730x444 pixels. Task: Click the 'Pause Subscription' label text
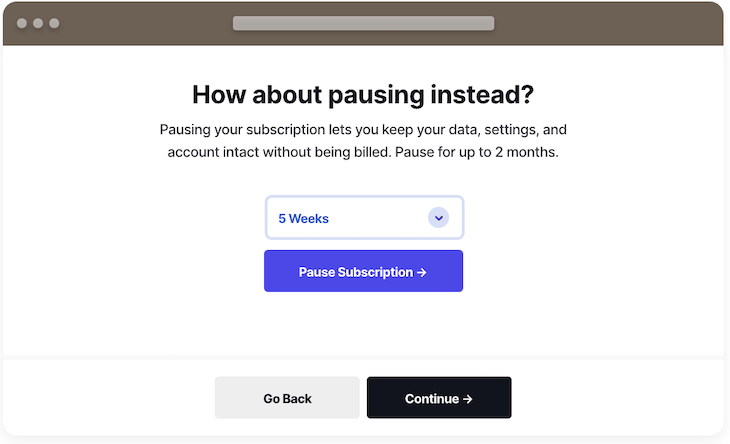click(356, 272)
